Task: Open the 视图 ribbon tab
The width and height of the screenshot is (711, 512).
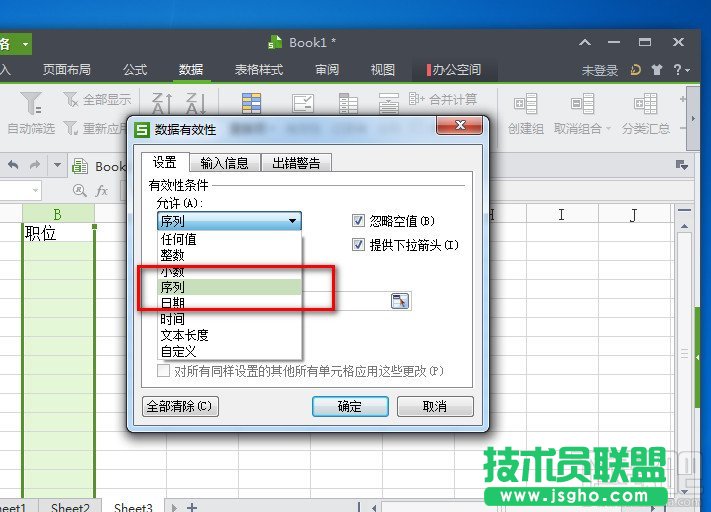Action: pos(383,69)
